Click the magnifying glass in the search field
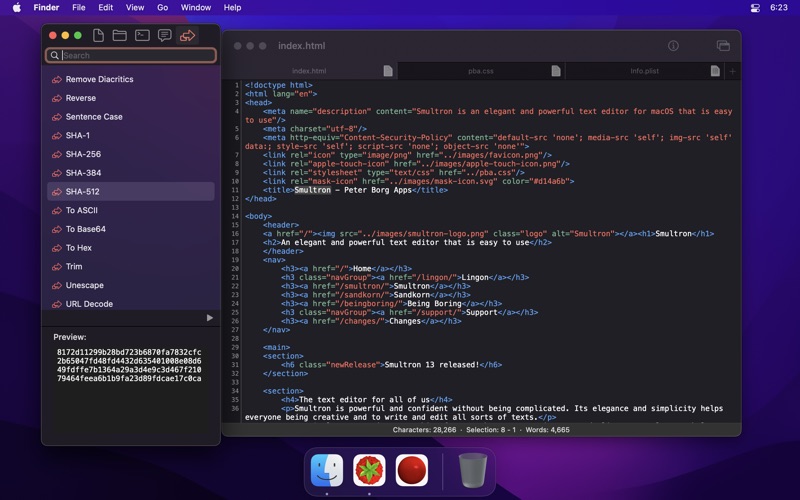This screenshot has height=500, width=800. tap(55, 55)
